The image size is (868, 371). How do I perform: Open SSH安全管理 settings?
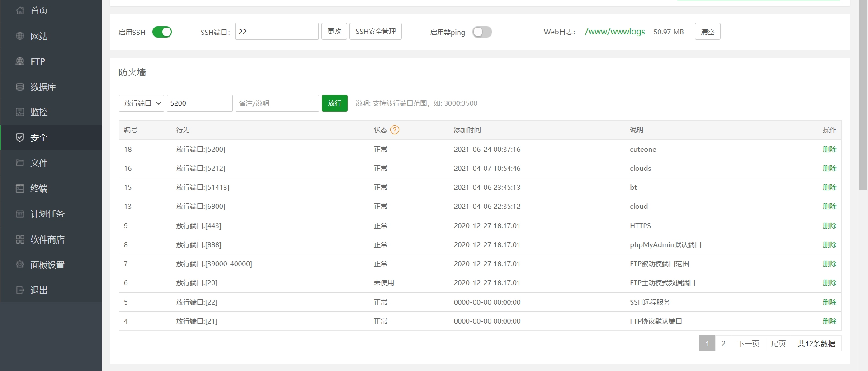click(x=375, y=32)
